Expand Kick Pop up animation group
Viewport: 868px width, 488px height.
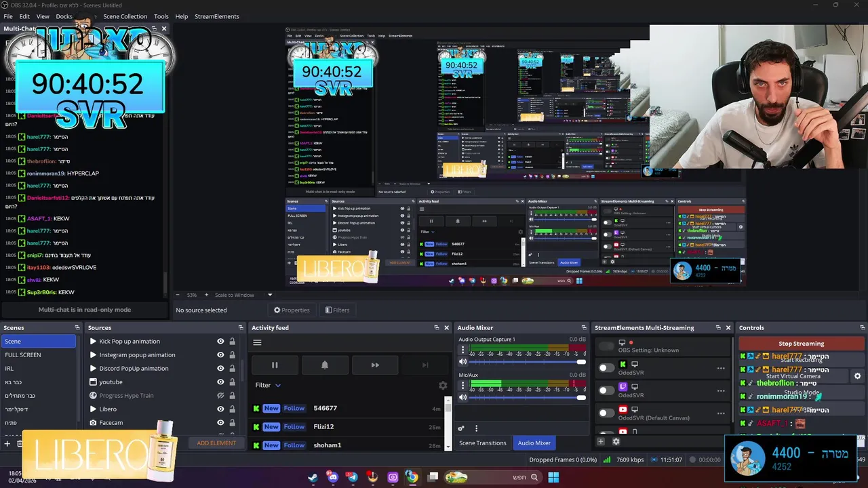[93, 342]
